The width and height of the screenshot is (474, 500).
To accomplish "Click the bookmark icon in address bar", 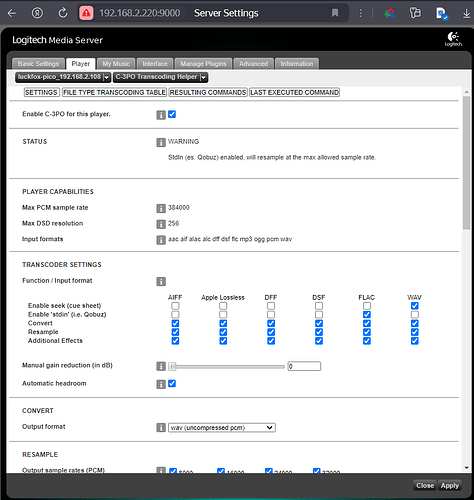I will coord(335,13).
